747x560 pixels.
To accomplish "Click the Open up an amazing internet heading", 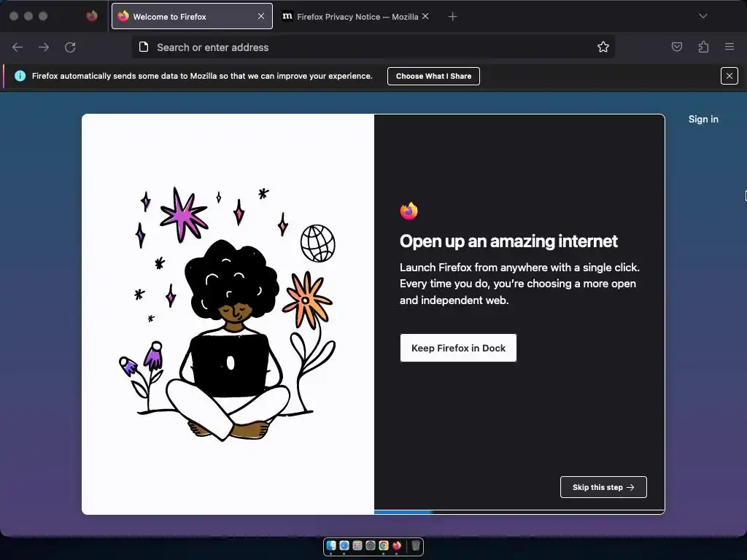I will 508,241.
